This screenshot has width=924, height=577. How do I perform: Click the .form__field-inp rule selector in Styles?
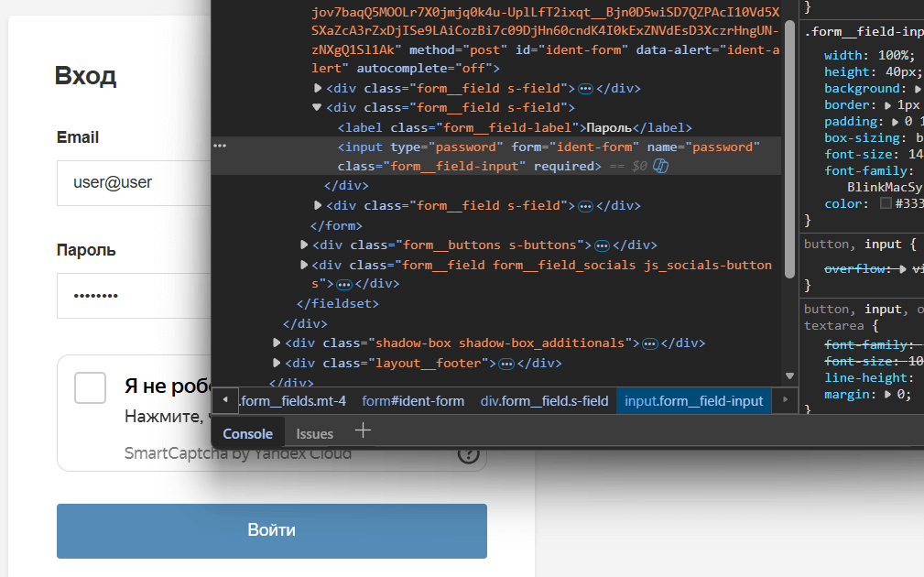(864, 32)
